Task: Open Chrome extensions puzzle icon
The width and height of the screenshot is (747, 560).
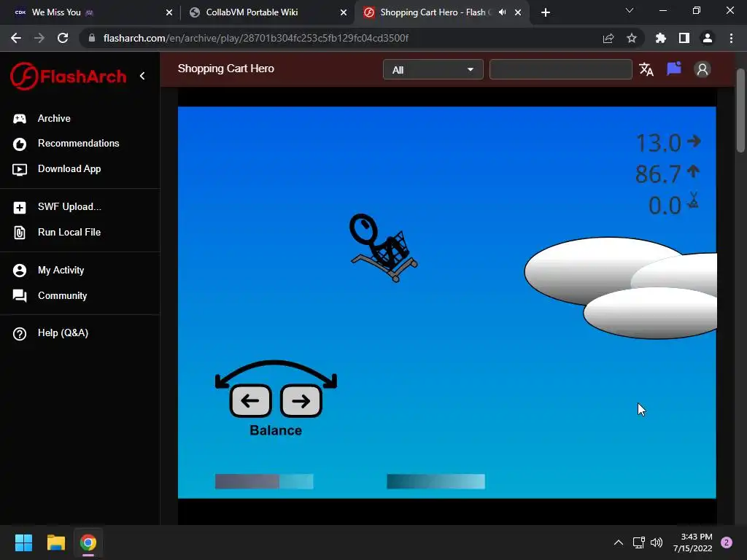Action: [x=661, y=38]
